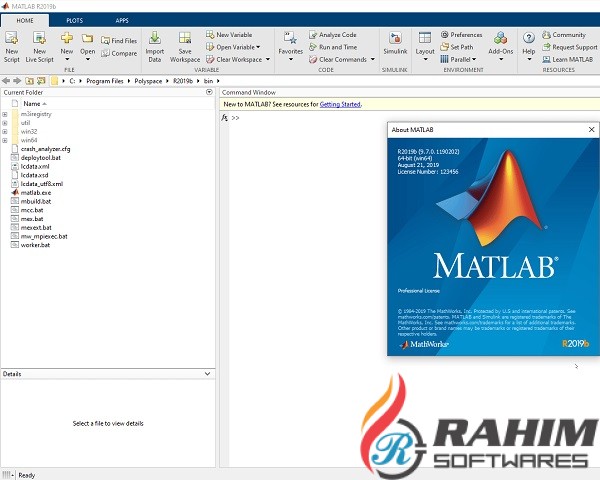600x480 pixels.
Task: Select lcdata.xsd file
Action: (x=34, y=175)
